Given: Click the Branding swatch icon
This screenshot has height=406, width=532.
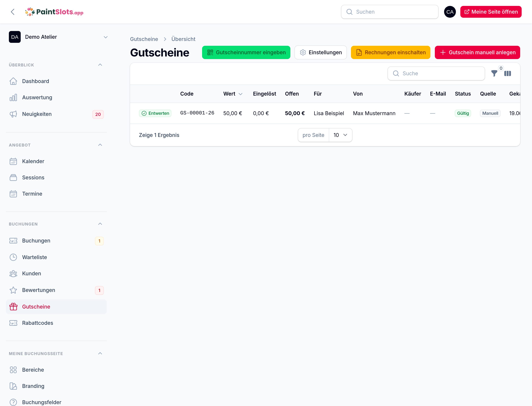Looking at the screenshot, I should (13, 386).
